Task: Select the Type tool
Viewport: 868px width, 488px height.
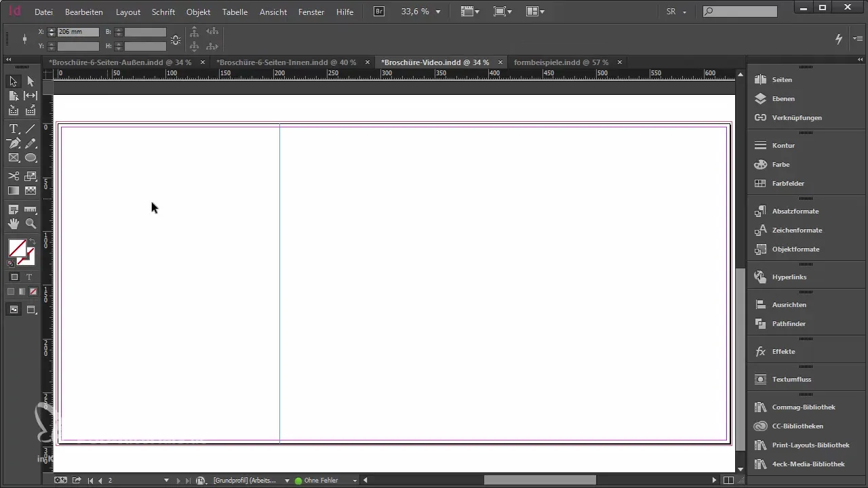Action: tap(14, 129)
